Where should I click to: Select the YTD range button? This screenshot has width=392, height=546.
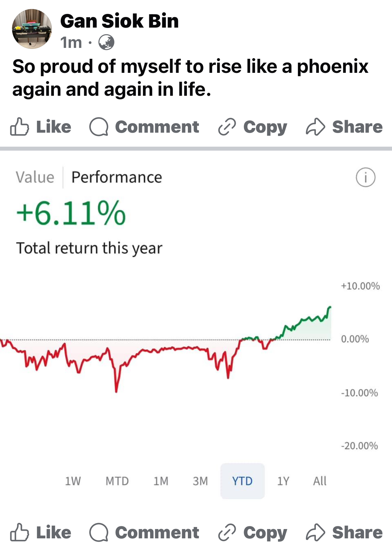242,481
